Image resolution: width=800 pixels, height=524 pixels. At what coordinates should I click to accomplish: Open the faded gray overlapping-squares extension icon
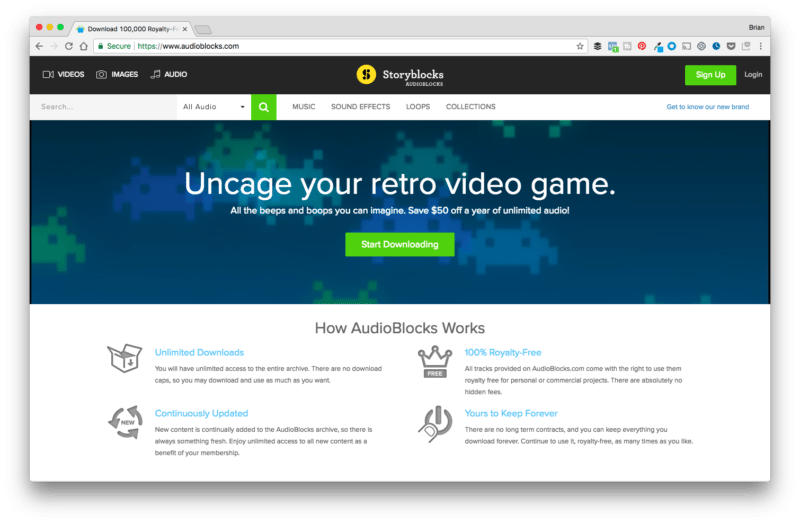(746, 46)
